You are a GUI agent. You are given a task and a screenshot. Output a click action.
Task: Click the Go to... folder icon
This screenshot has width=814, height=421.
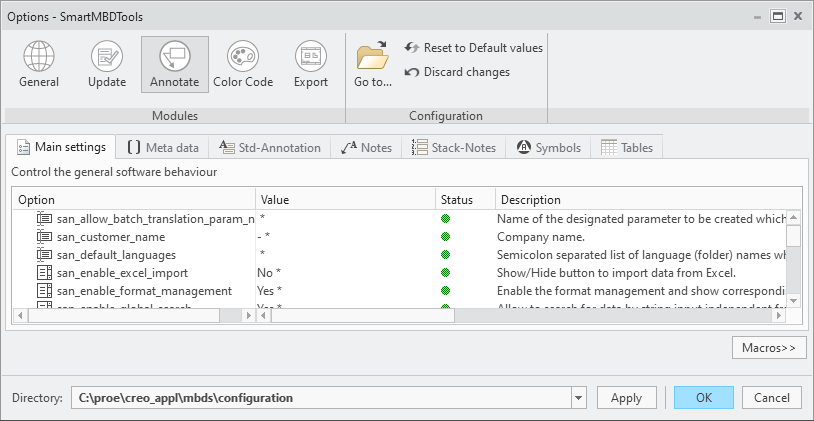(373, 65)
